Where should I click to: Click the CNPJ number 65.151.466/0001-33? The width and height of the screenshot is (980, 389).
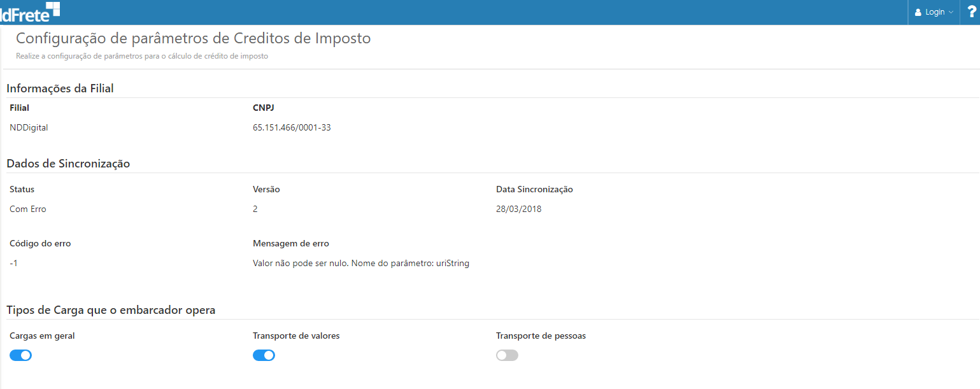point(292,127)
